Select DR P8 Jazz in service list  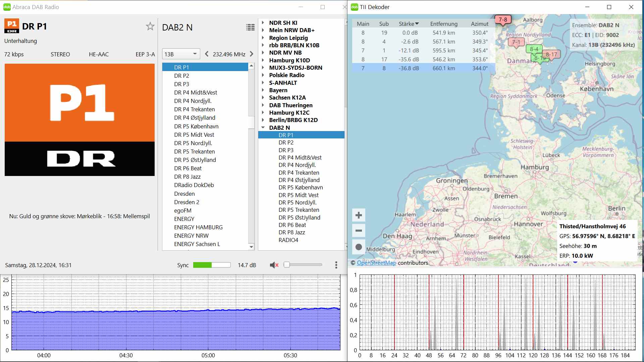[x=187, y=177]
